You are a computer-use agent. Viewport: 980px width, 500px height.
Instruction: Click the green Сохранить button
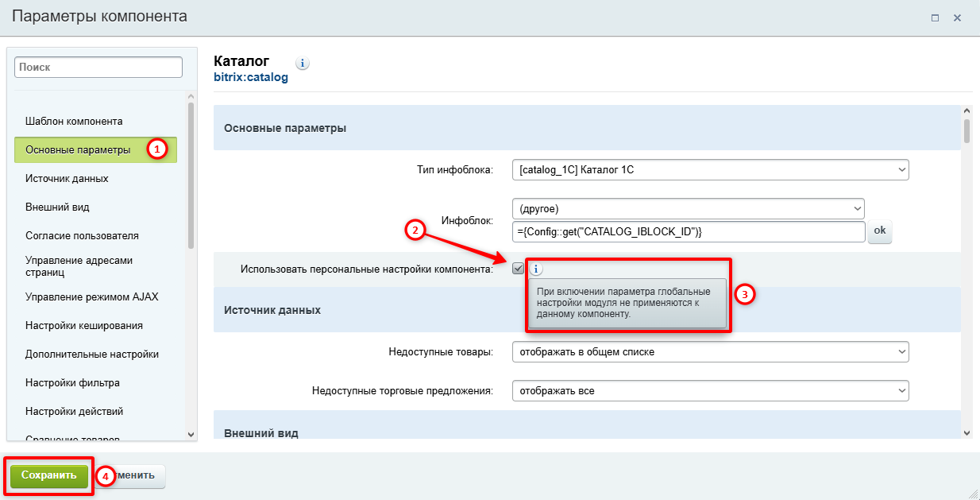(49, 476)
